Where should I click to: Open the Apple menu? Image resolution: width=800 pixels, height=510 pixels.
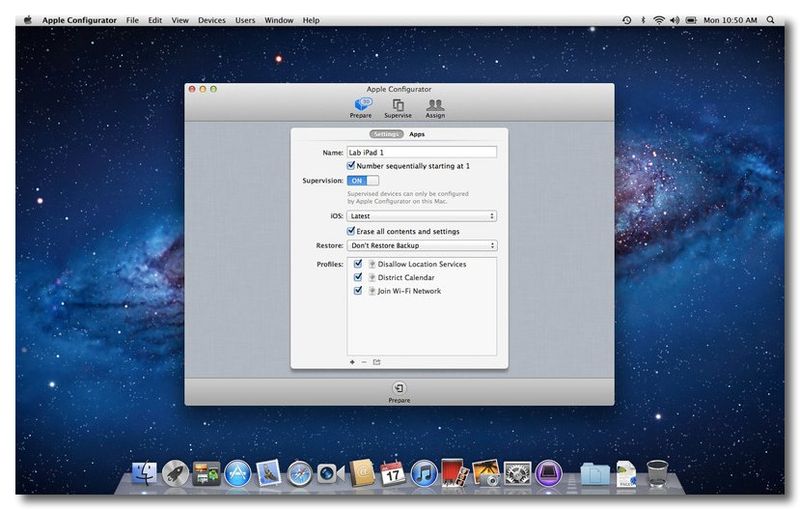[28, 20]
